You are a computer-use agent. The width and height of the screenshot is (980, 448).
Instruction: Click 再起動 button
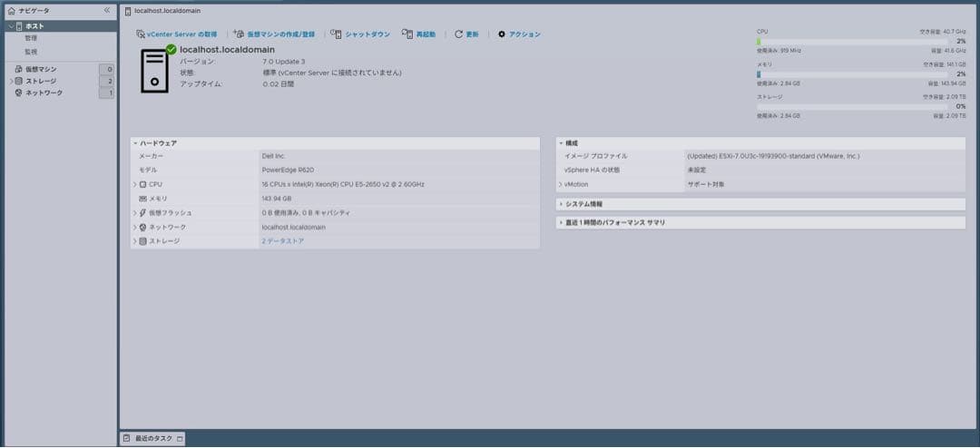pyautogui.click(x=418, y=34)
